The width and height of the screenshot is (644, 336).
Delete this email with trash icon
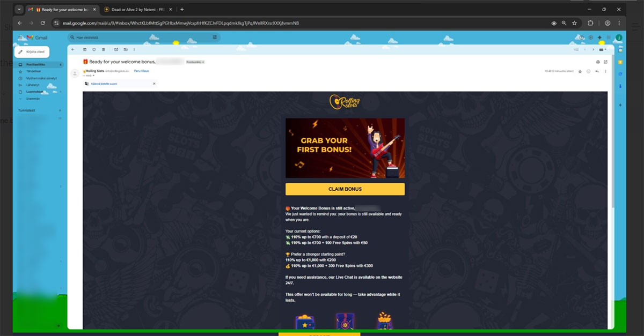[x=103, y=49]
